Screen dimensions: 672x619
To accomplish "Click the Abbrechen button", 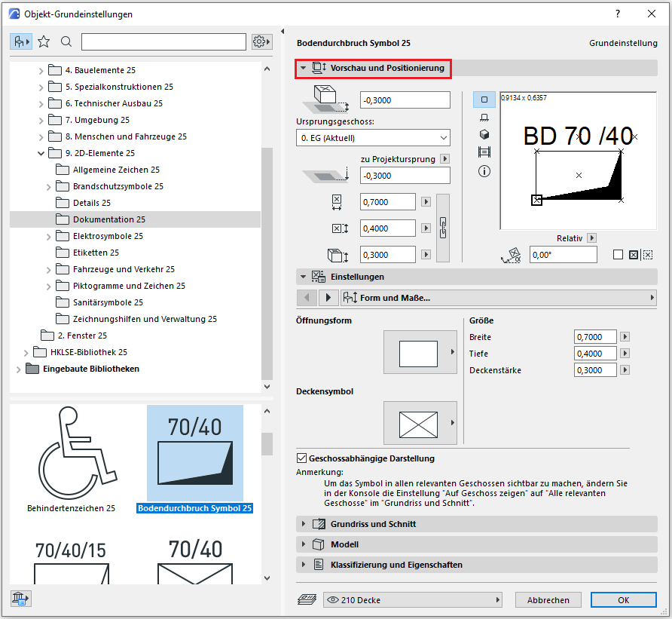I will click(x=548, y=600).
